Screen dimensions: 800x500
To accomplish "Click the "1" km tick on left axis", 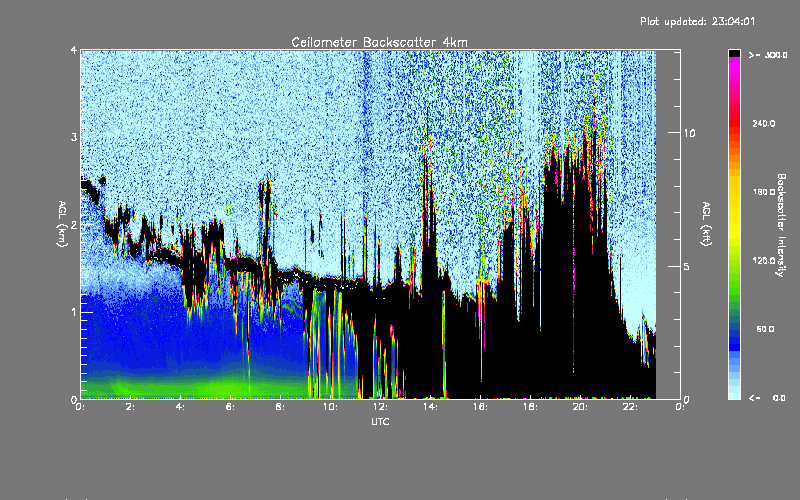I will tap(74, 312).
